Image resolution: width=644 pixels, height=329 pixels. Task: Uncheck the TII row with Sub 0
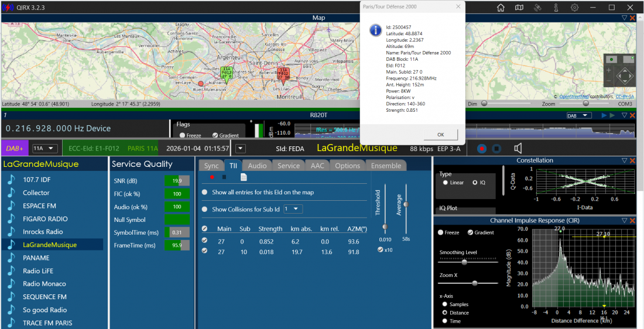(204, 241)
